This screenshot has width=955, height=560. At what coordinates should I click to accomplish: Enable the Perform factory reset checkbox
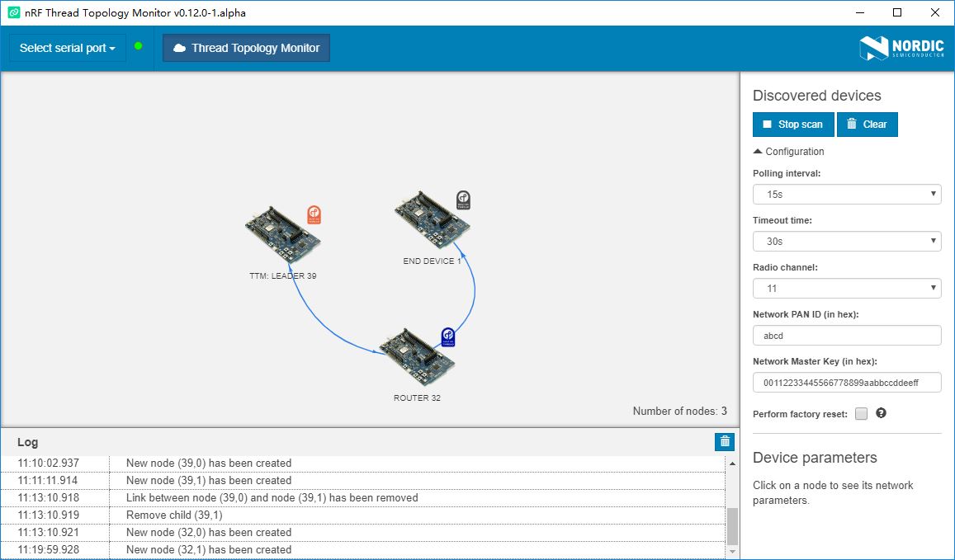(861, 414)
